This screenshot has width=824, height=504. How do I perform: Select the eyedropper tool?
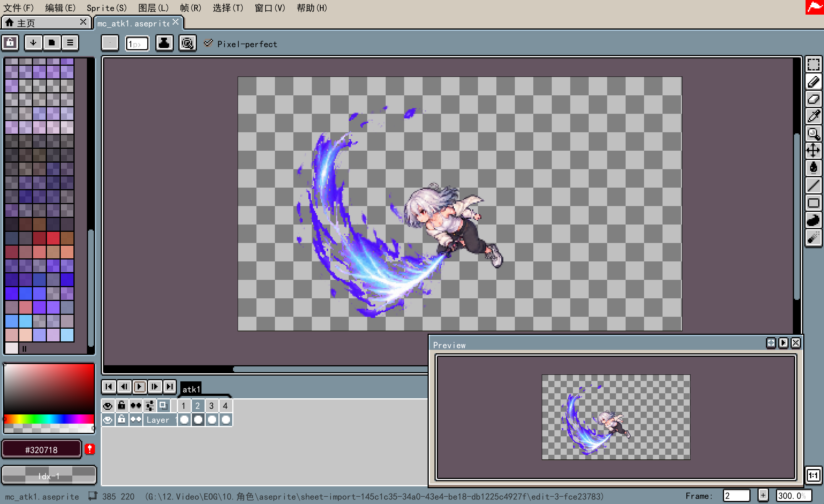click(813, 116)
